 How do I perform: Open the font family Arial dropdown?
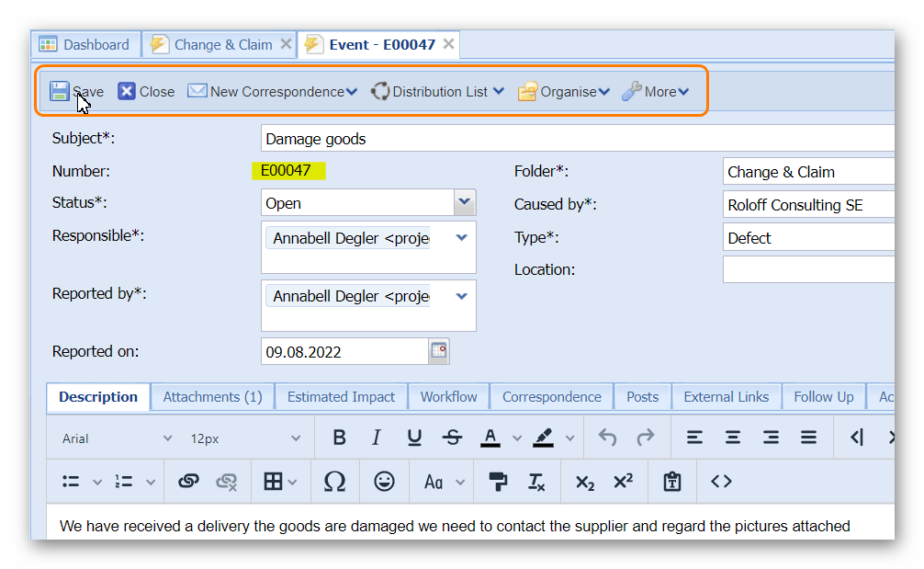(117, 438)
